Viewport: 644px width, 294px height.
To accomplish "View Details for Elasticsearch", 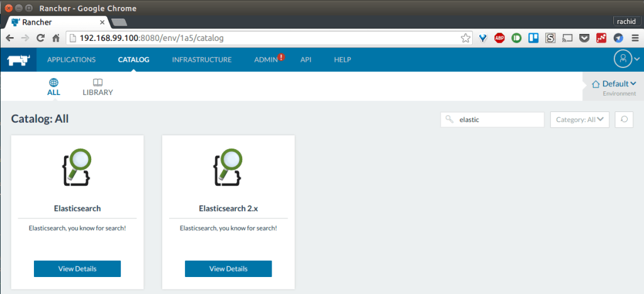I will [77, 269].
